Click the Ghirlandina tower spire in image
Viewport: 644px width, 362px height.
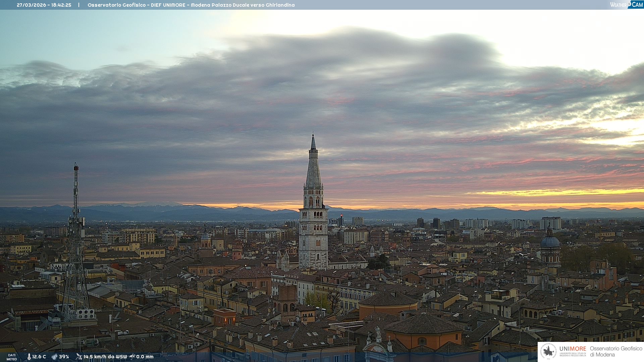coord(313,168)
